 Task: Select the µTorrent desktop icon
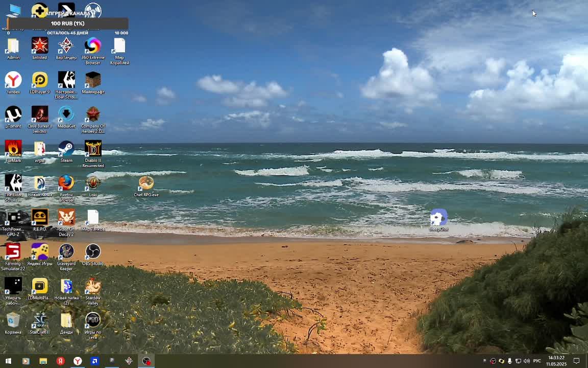(13, 115)
